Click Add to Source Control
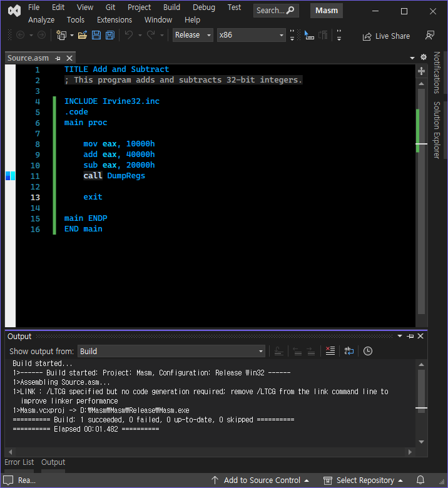 (x=260, y=480)
